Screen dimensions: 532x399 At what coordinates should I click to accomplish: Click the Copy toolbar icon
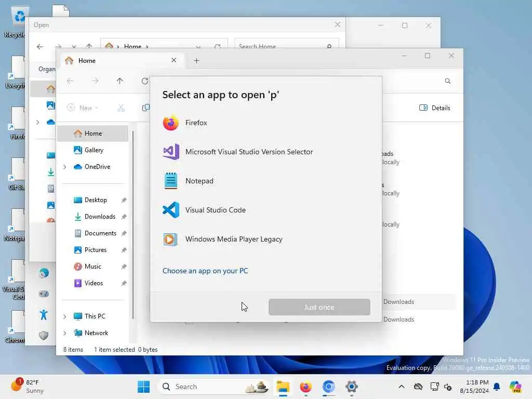[145, 108]
